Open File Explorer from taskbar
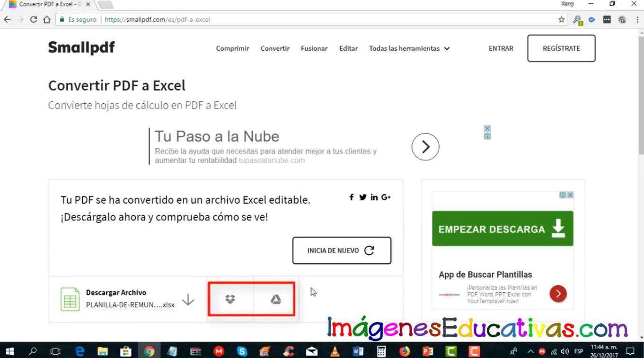The height and width of the screenshot is (358, 644). coord(102,351)
